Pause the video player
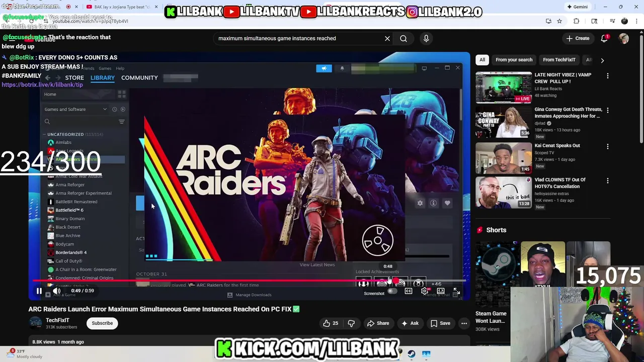This screenshot has width=644, height=362. tap(39, 291)
